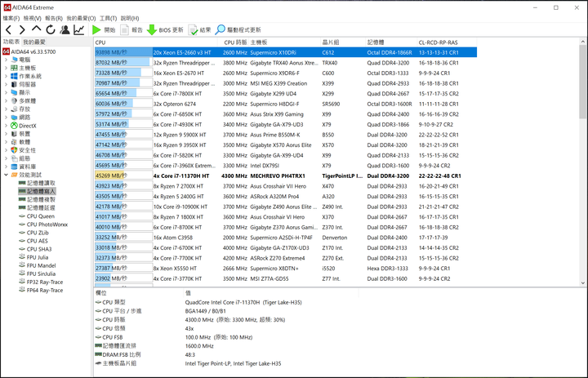Switch to the 功能表 tab
The image size is (588, 378).
click(x=11, y=42)
